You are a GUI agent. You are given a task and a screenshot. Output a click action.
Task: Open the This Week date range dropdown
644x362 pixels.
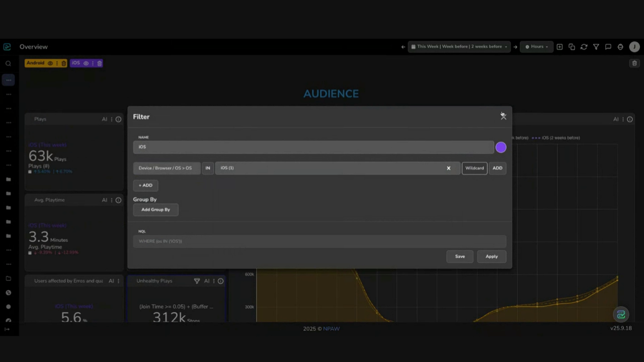[459, 47]
